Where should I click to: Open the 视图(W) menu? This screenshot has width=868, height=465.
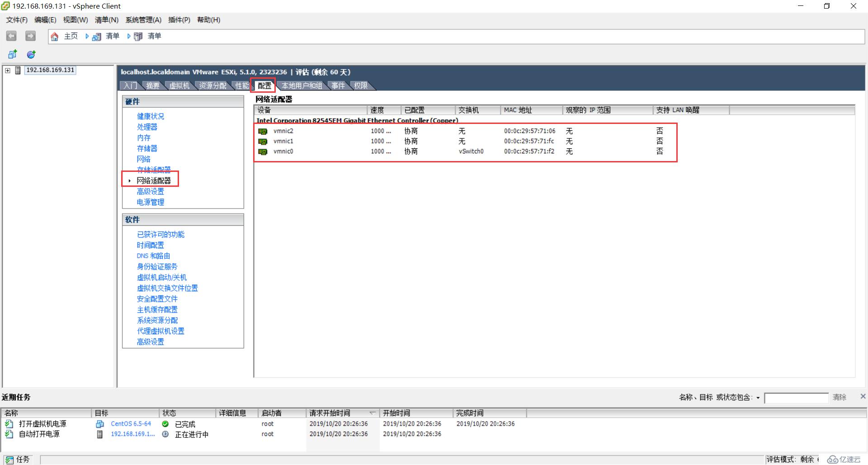75,20
